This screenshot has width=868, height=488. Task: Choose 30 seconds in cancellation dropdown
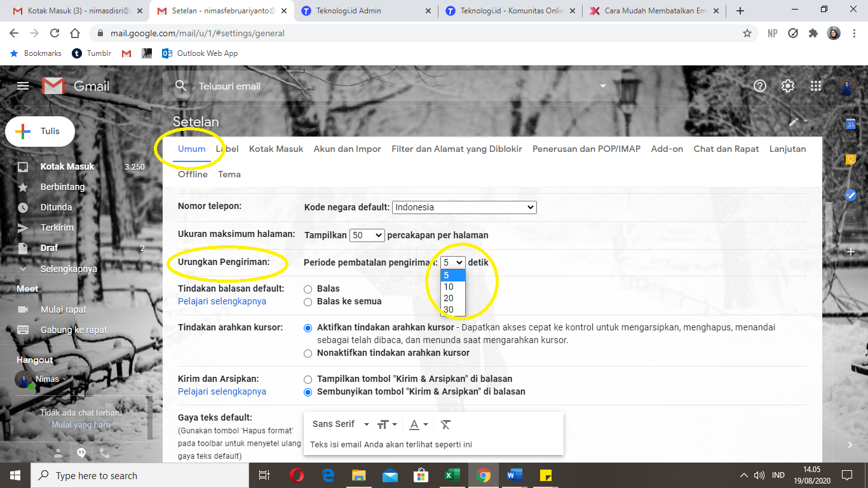[449, 310]
